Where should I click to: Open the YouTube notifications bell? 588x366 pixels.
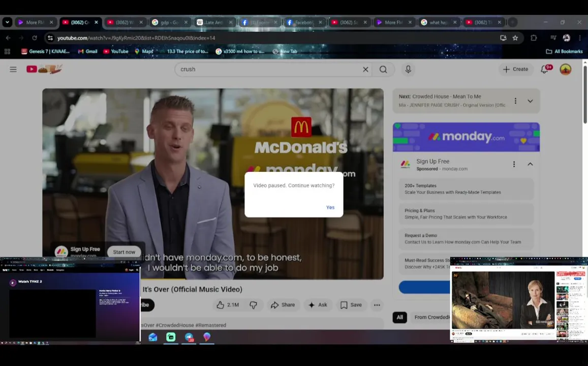[x=544, y=69]
